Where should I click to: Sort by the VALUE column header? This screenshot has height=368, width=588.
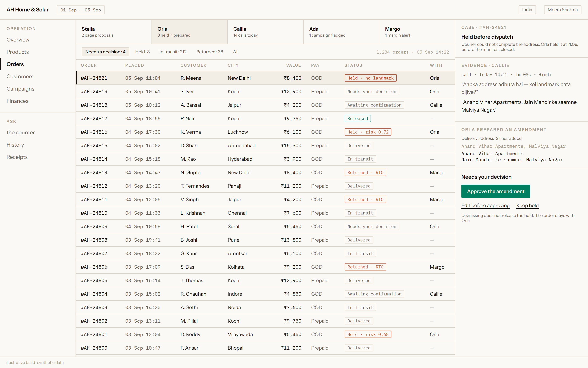[x=294, y=65]
